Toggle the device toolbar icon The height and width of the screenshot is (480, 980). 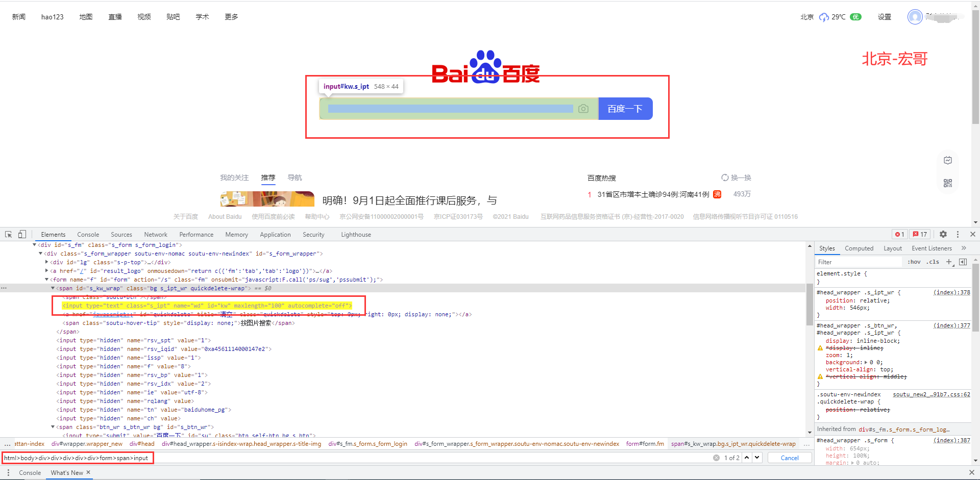point(22,235)
